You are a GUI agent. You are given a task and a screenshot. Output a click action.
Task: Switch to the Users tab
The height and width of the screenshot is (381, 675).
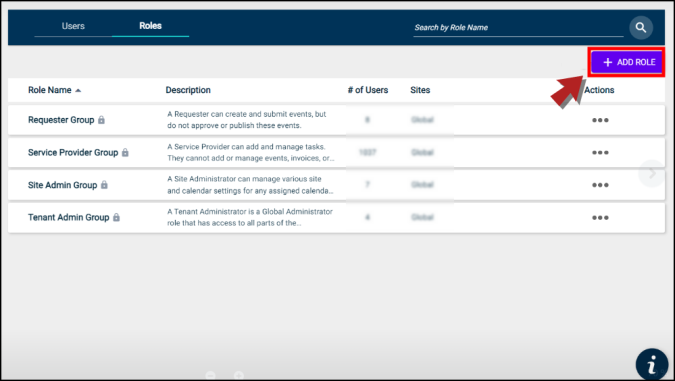[73, 26]
